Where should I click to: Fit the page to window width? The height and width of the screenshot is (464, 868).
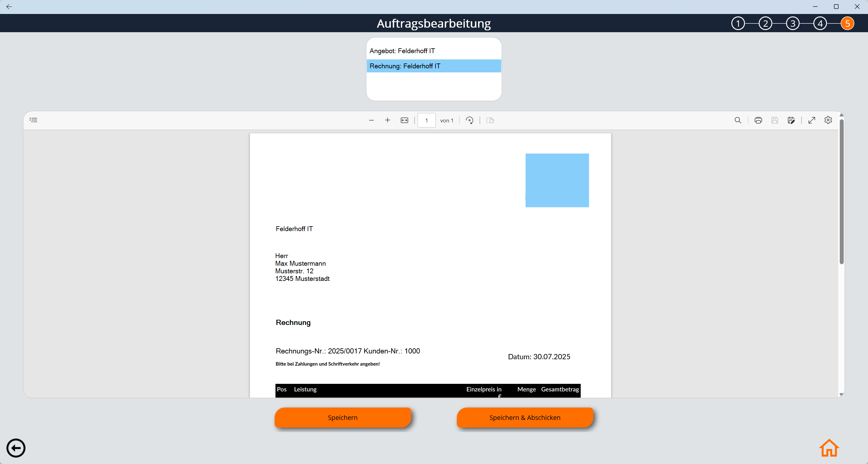tap(404, 120)
